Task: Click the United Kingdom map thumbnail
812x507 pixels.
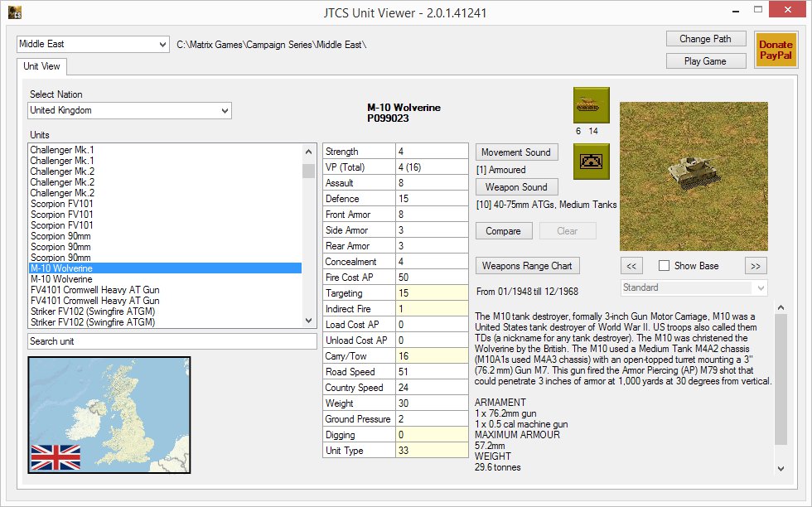Action: point(109,415)
